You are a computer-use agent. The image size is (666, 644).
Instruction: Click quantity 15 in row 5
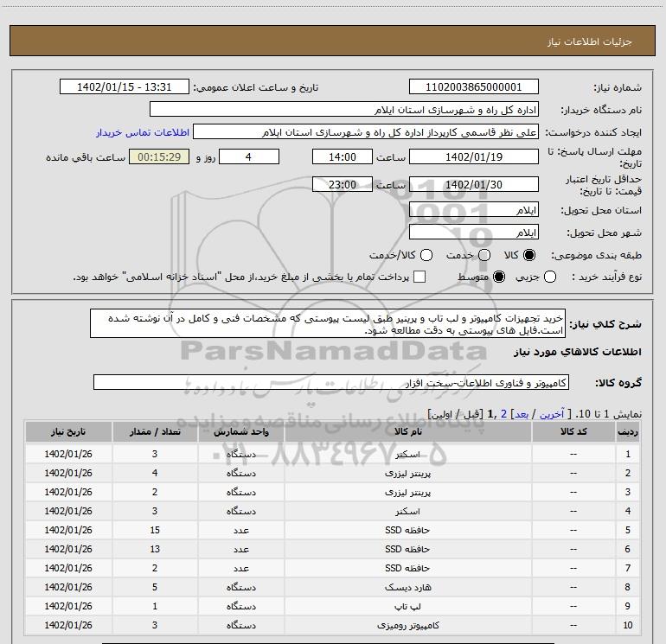(x=155, y=530)
